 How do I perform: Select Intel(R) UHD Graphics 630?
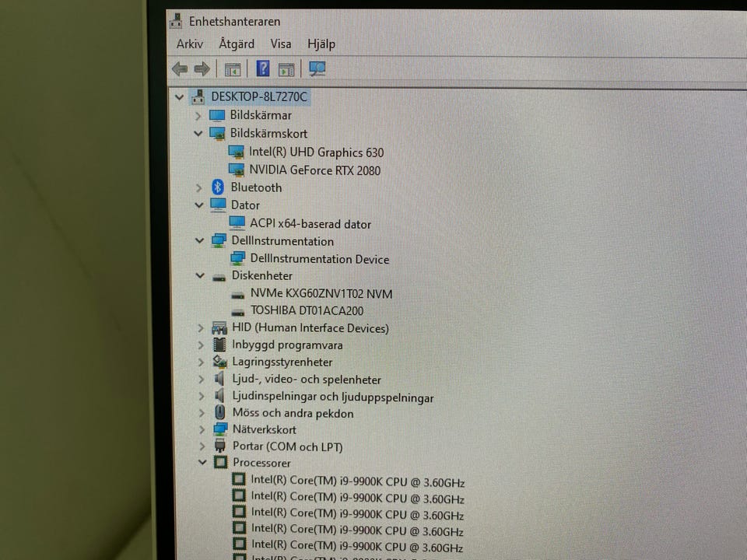317,152
